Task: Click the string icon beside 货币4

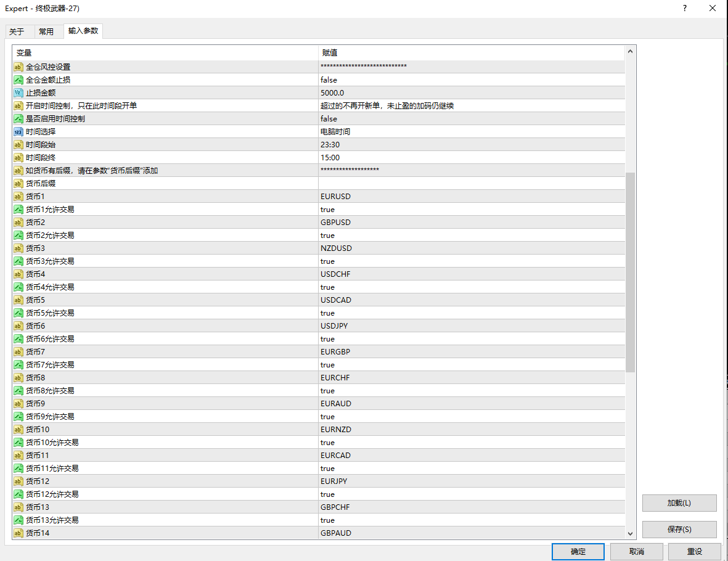Action: (18, 274)
